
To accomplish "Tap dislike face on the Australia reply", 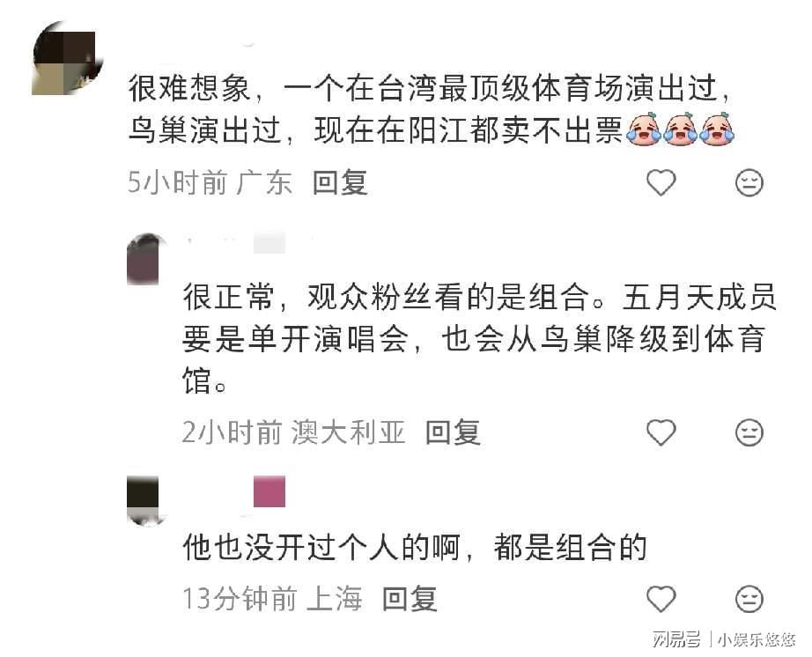I will (749, 432).
